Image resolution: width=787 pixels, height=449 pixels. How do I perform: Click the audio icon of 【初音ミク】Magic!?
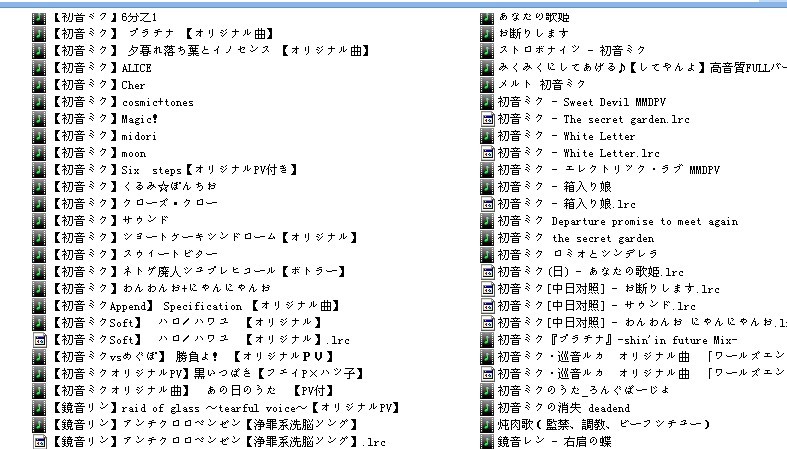[39, 119]
